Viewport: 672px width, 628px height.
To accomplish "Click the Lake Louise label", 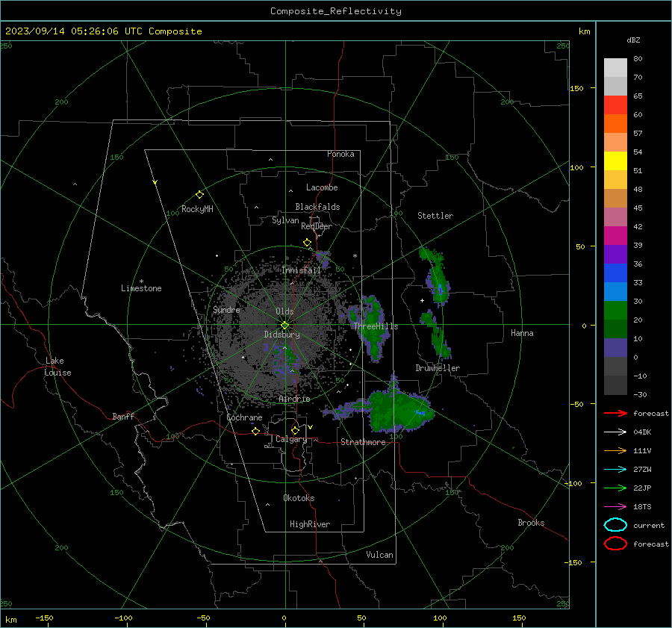I will pos(57,367).
